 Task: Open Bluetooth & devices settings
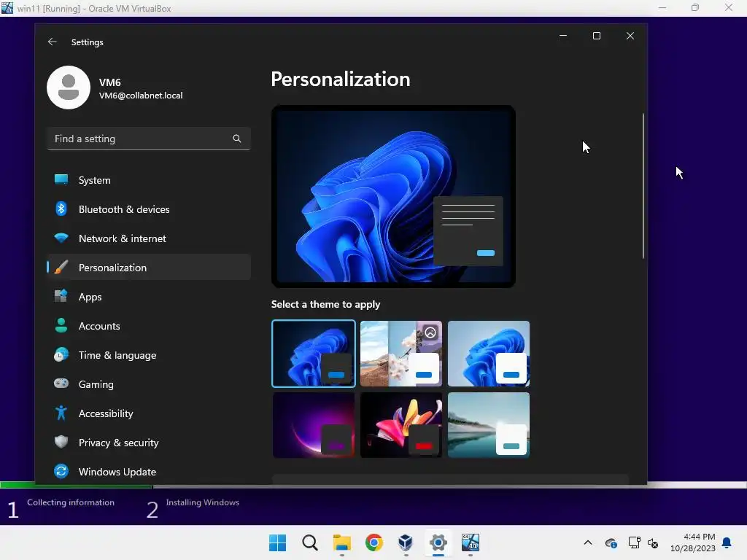coord(149,209)
